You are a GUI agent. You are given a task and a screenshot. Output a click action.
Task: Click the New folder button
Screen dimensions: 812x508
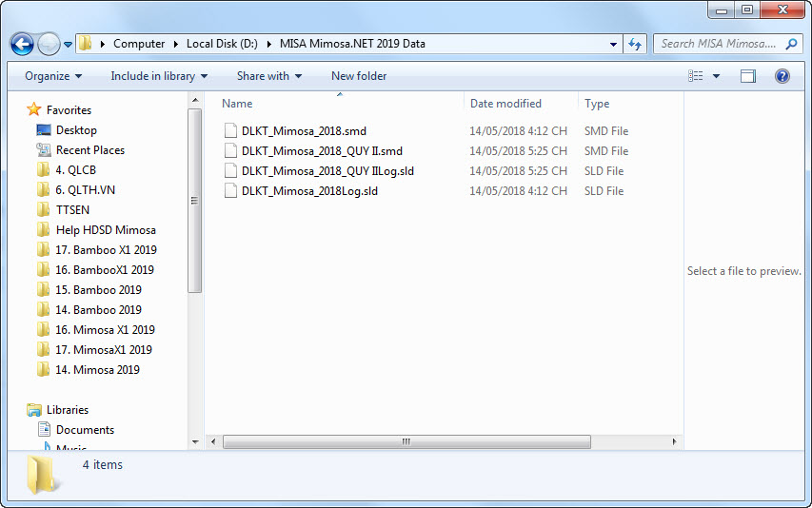click(359, 76)
